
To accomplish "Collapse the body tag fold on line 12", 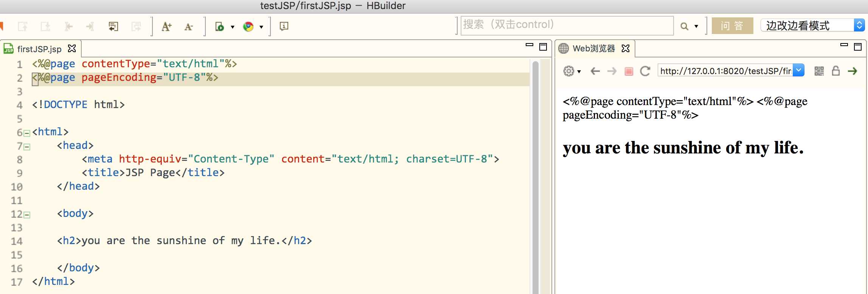I will click(x=27, y=215).
